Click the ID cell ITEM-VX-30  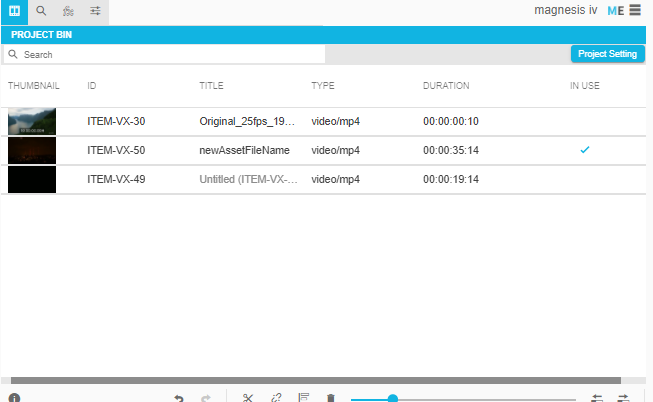(116, 121)
